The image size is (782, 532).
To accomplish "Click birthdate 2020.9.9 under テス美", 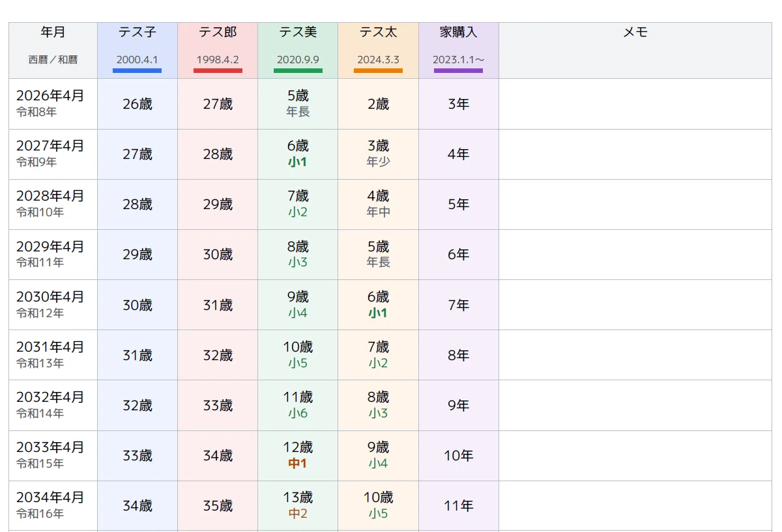I will tap(298, 60).
